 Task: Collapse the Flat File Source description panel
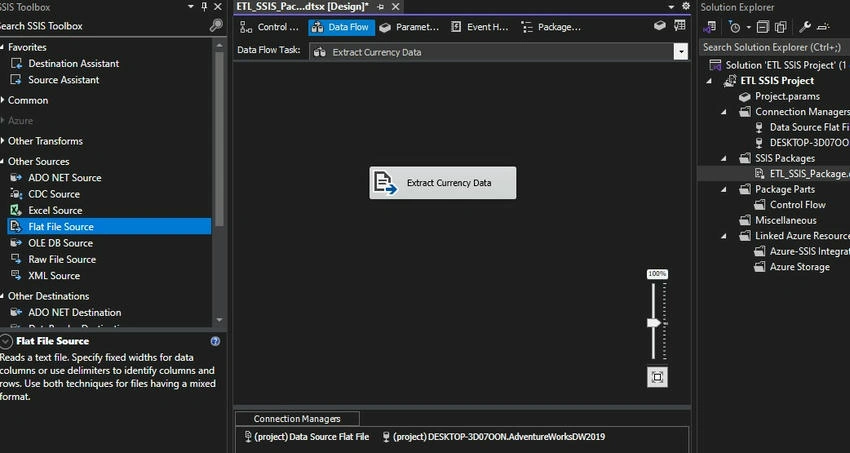(5, 341)
